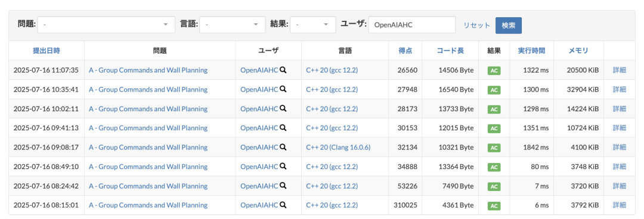The height and width of the screenshot is (219, 644).
Task: Open the 言語 language filter dropdown
Action: click(233, 24)
